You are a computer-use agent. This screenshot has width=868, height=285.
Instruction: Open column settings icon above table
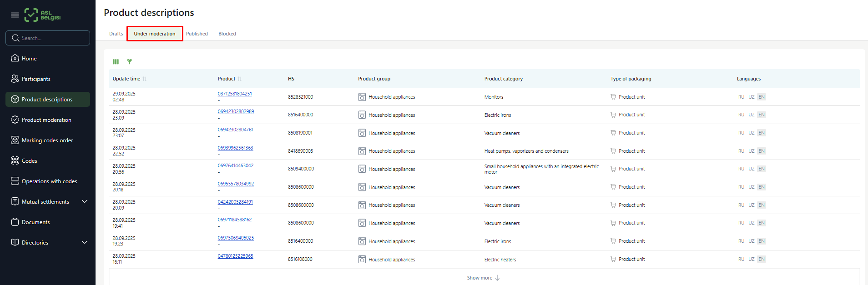(x=116, y=62)
